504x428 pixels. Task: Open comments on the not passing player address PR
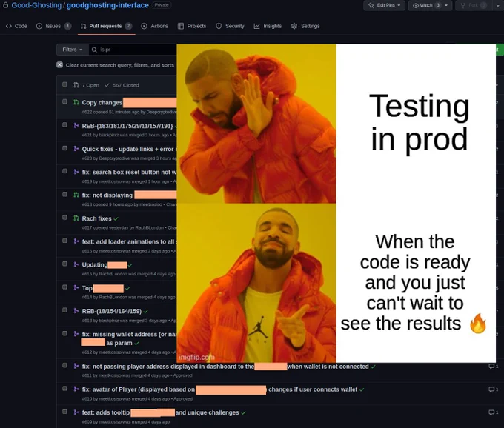click(x=493, y=366)
